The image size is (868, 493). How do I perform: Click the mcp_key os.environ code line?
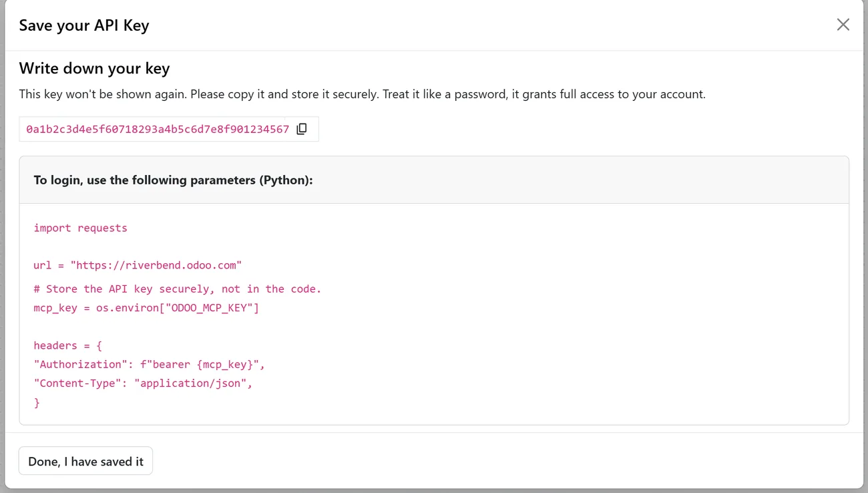[x=146, y=308]
